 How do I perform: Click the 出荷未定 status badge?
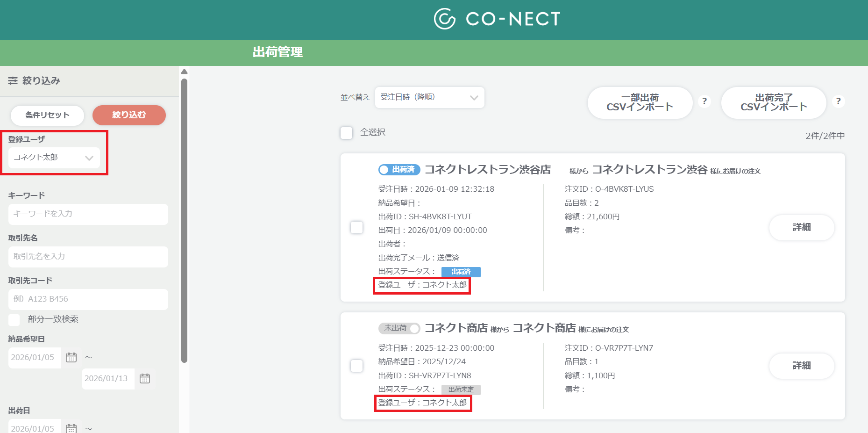pos(461,390)
